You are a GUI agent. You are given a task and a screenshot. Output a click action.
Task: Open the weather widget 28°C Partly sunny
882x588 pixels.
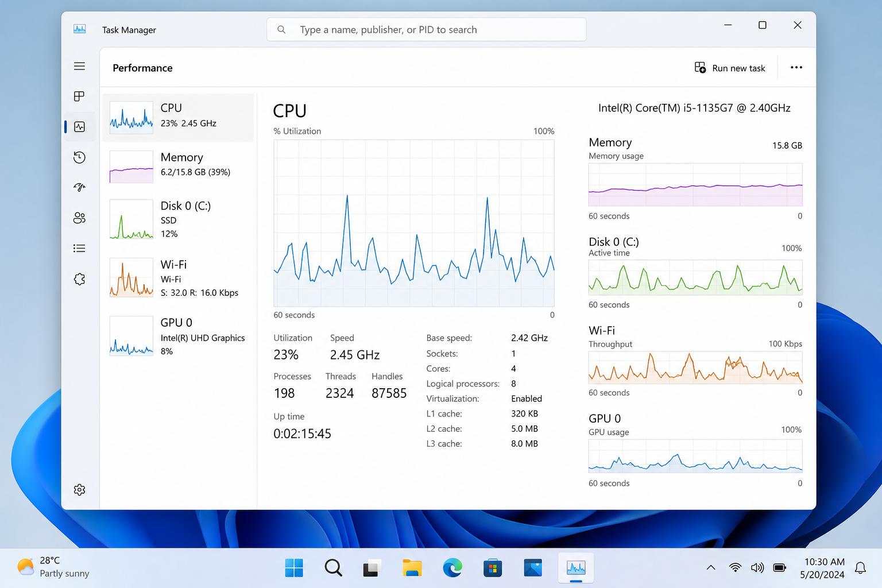click(53, 567)
